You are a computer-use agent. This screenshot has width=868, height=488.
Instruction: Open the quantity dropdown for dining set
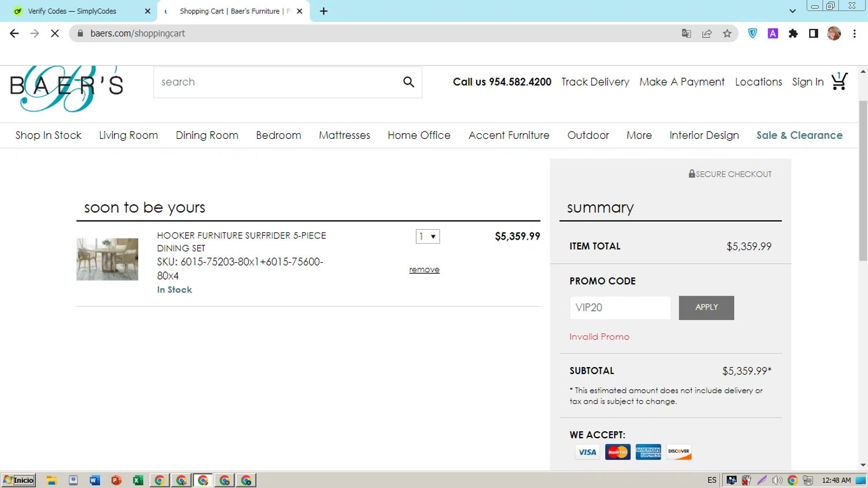[428, 236]
